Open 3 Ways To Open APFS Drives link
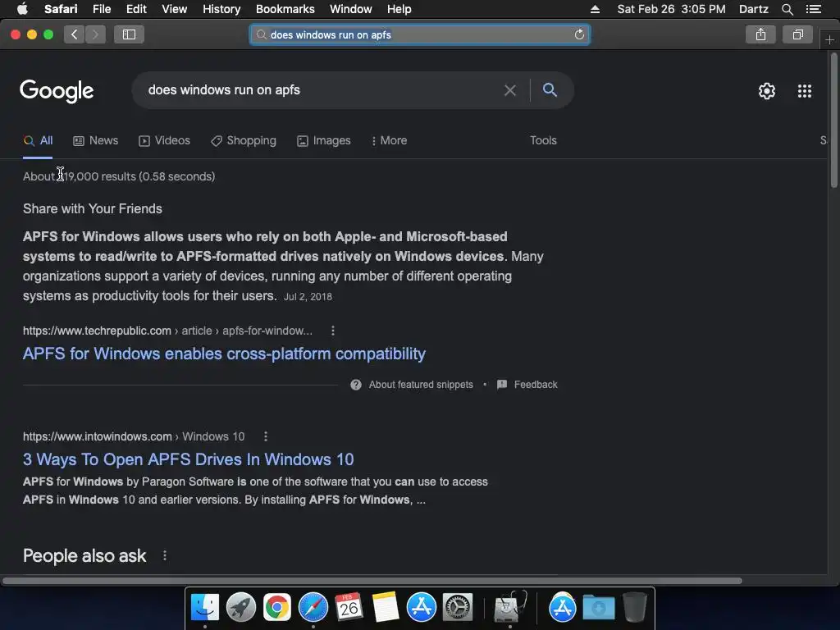The height and width of the screenshot is (630, 840). coord(188,459)
